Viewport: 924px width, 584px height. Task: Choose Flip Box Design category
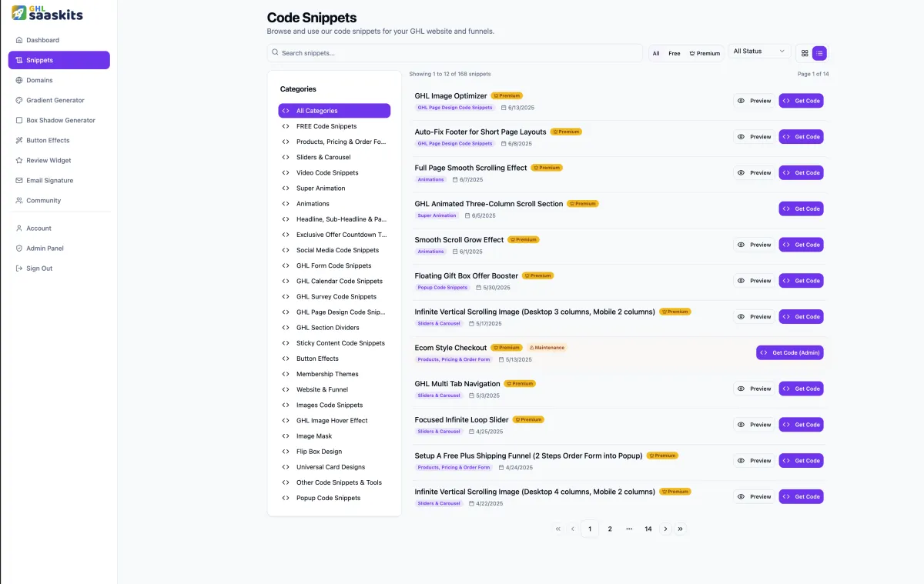[334, 452]
